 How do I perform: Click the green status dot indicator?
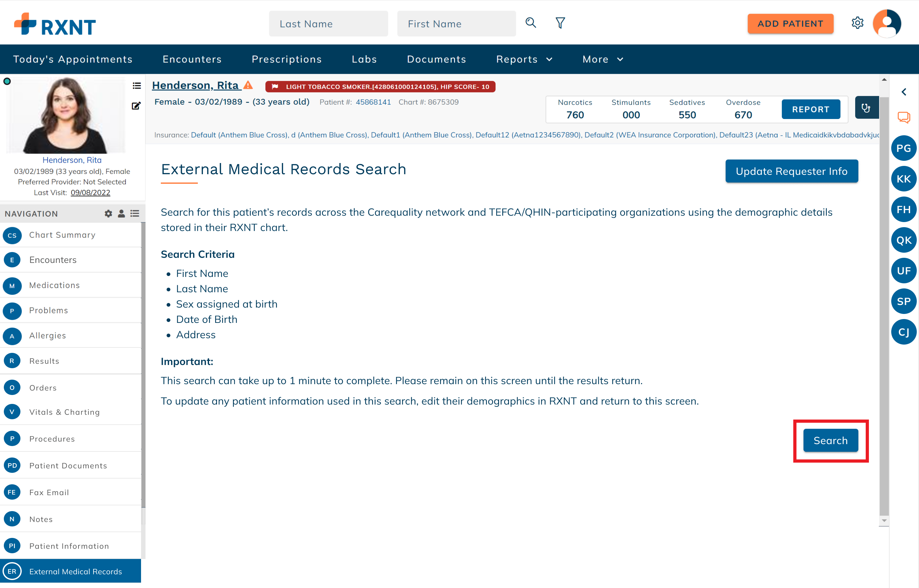[x=7, y=81]
